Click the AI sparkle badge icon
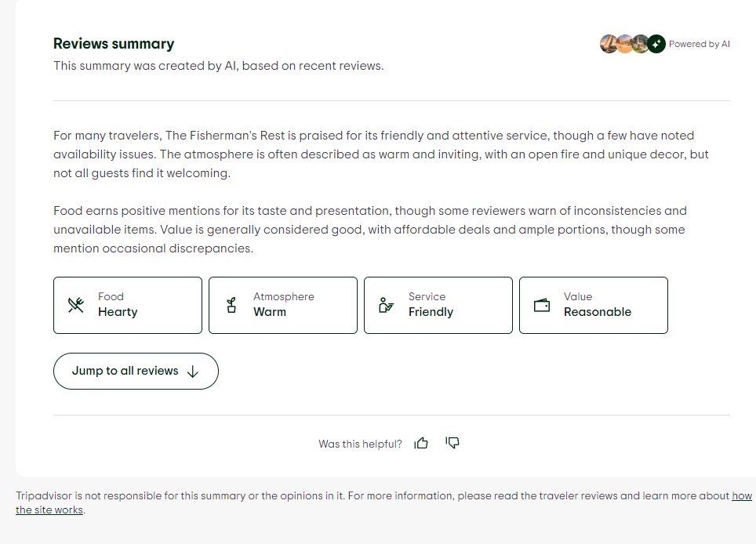Screen dimensions: 756x544 (656, 44)
